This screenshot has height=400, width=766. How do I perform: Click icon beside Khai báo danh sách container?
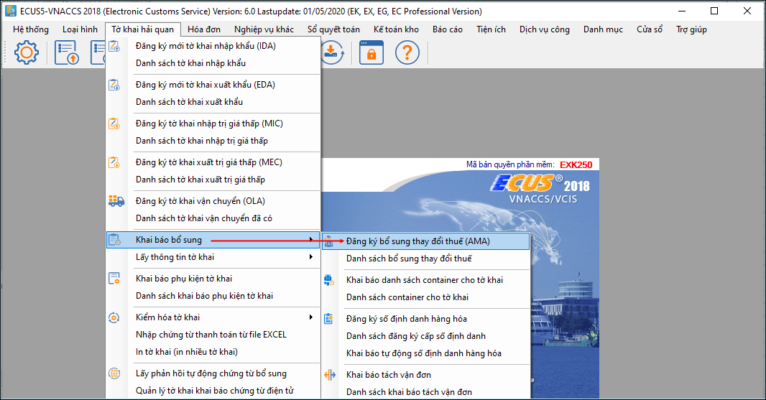coord(331,280)
